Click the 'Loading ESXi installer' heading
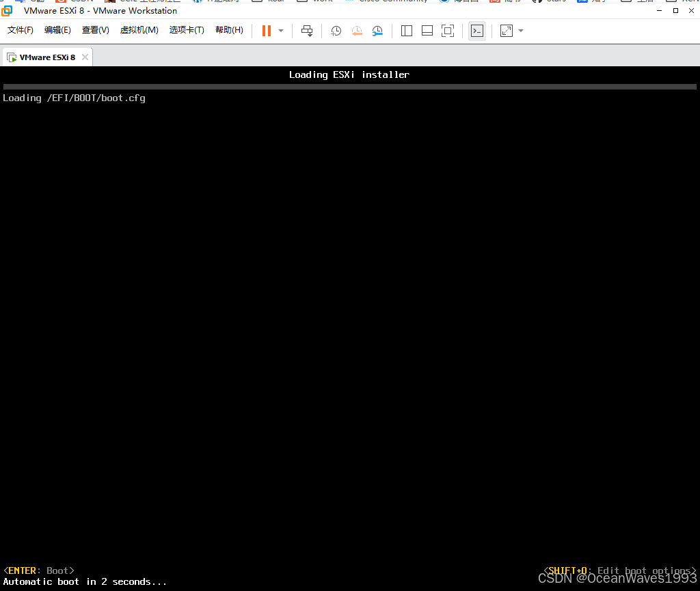Screen dimensions: 700x591 349,75
